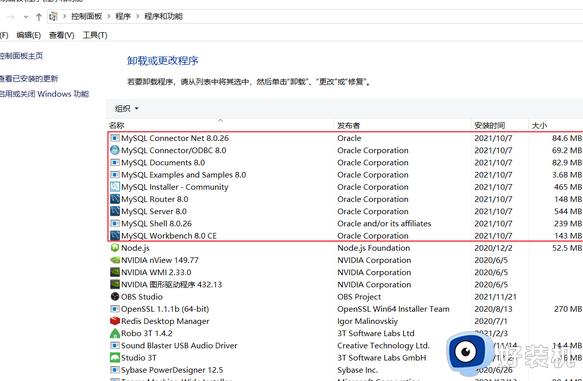583x381 pixels.
Task: Click publisher OpenSSL Win64 Installer Team
Action: pyautogui.click(x=393, y=309)
